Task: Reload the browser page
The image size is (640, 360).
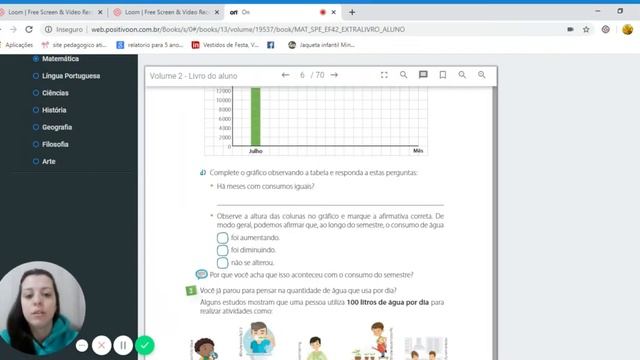Action: tap(29, 29)
